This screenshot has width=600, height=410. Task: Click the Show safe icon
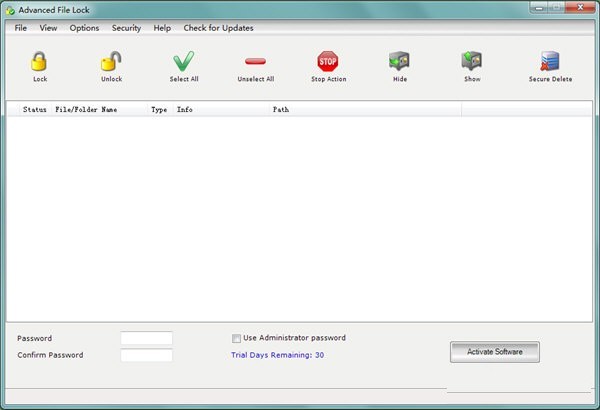click(472, 61)
